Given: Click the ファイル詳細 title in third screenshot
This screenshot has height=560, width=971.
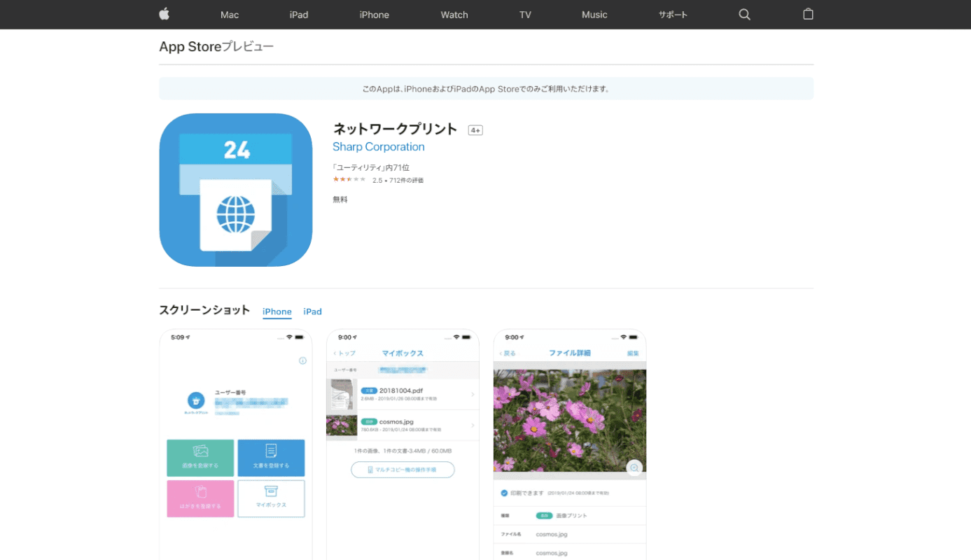Looking at the screenshot, I should 570,353.
